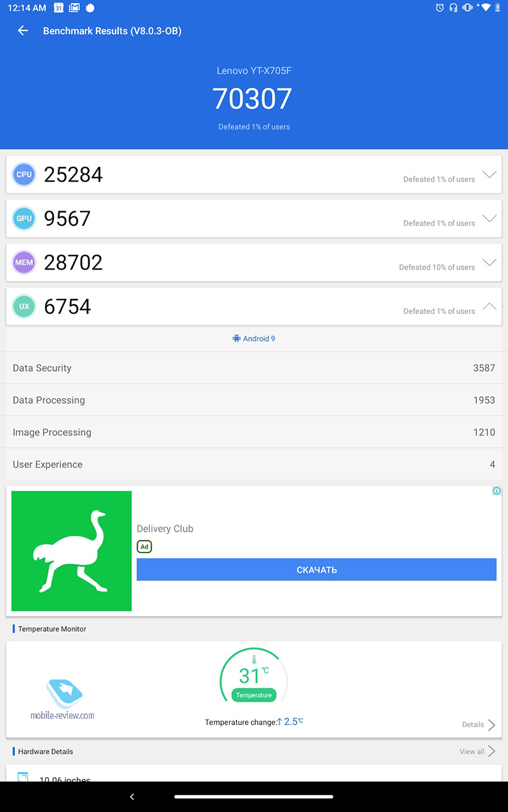508x812 pixels.
Task: Open the calendar notification icon in status bar
Action: pyautogui.click(x=58, y=8)
